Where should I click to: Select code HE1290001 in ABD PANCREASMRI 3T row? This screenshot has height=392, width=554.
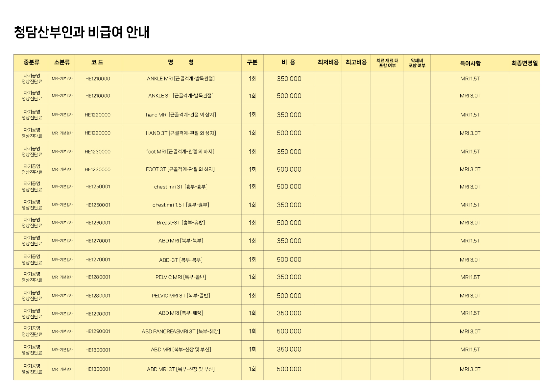coord(98,331)
